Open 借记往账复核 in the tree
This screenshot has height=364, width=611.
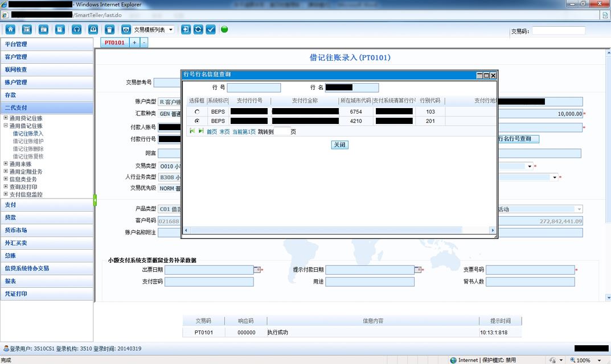click(28, 156)
